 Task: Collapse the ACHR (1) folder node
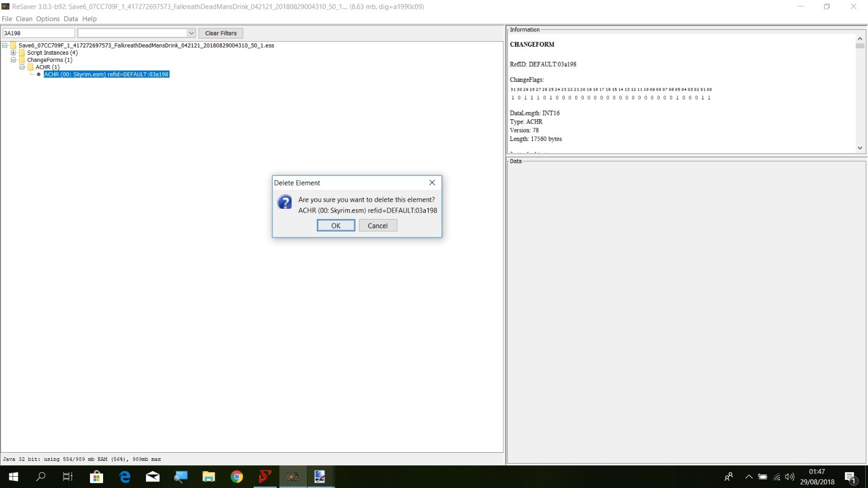(x=22, y=67)
